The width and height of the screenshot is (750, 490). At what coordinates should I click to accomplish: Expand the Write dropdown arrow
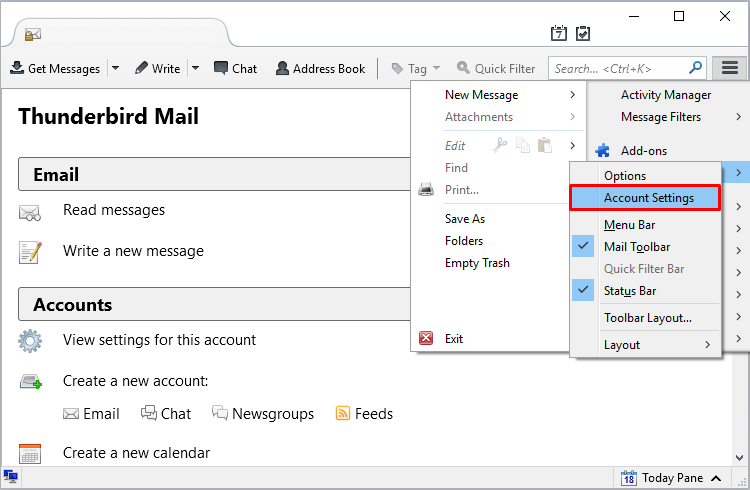(195, 68)
